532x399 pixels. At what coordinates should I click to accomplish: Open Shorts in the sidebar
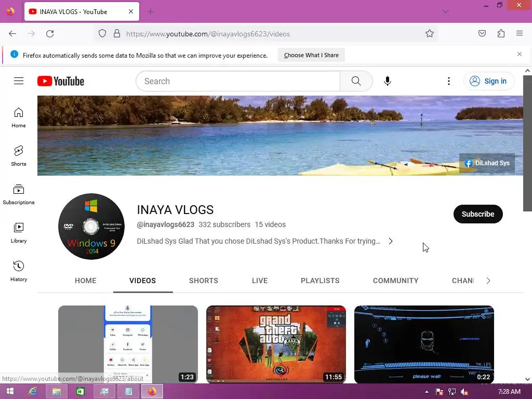coord(19,156)
